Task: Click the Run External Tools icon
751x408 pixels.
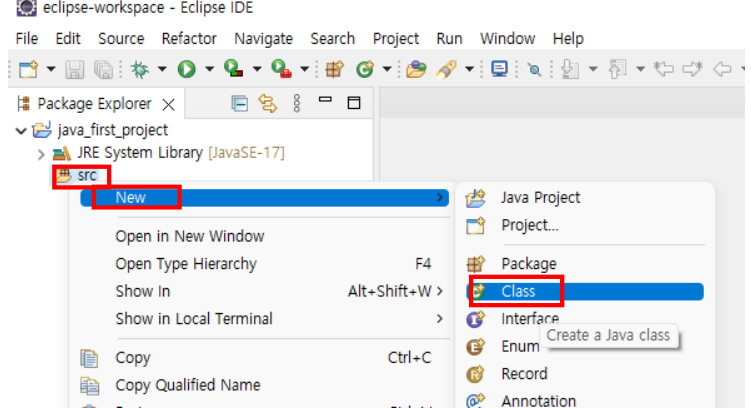Action: 282,68
